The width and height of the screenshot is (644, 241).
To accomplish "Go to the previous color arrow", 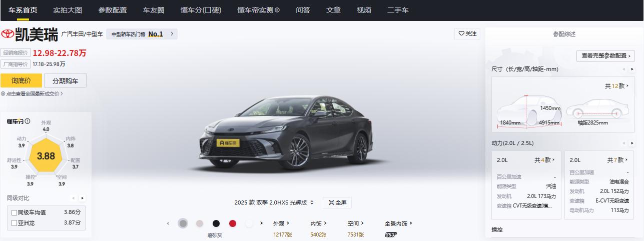I will [x=168, y=223].
